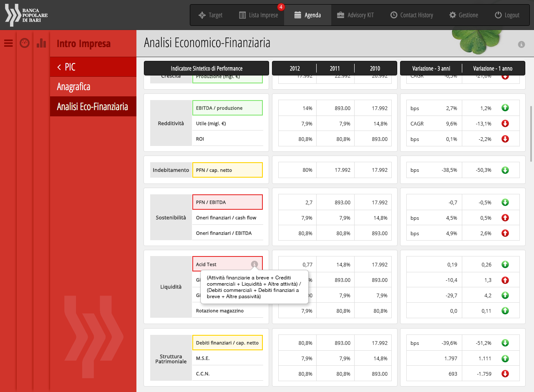
Task: Click the M.S.E. green up arrow
Action: click(x=505, y=358)
